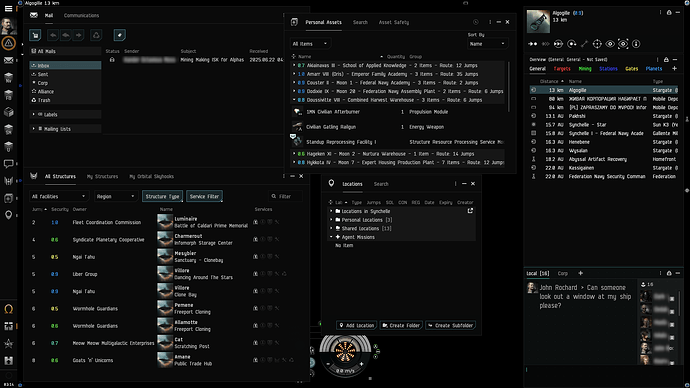Open the Sort By Name dropdown
690x388 pixels.
(487, 44)
